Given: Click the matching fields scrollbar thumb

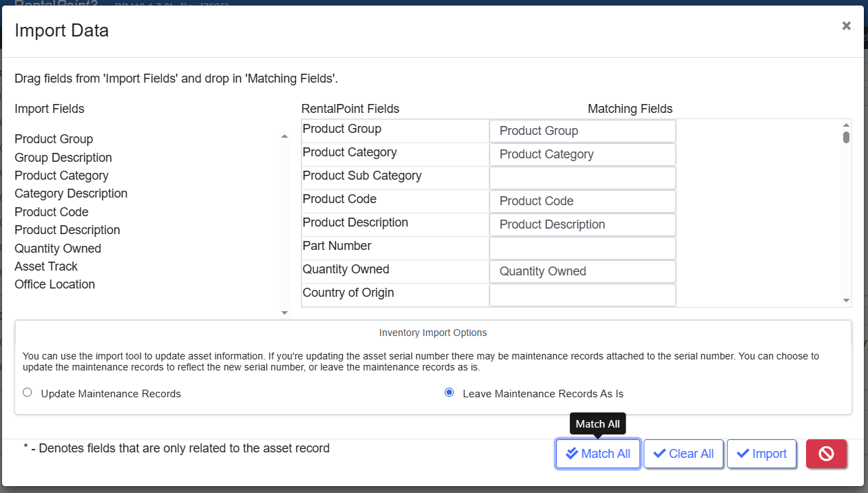Looking at the screenshot, I should [846, 137].
